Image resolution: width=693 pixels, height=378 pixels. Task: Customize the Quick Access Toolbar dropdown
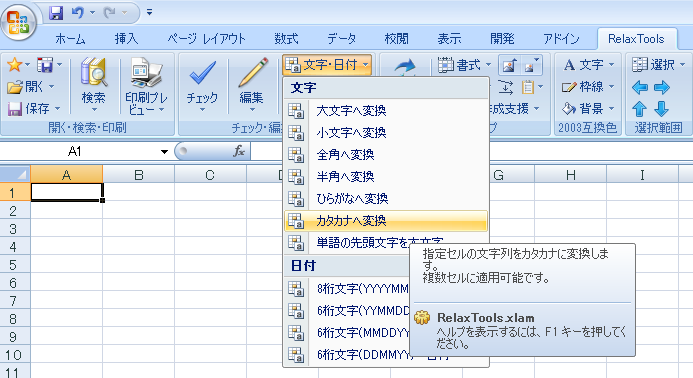149,12
